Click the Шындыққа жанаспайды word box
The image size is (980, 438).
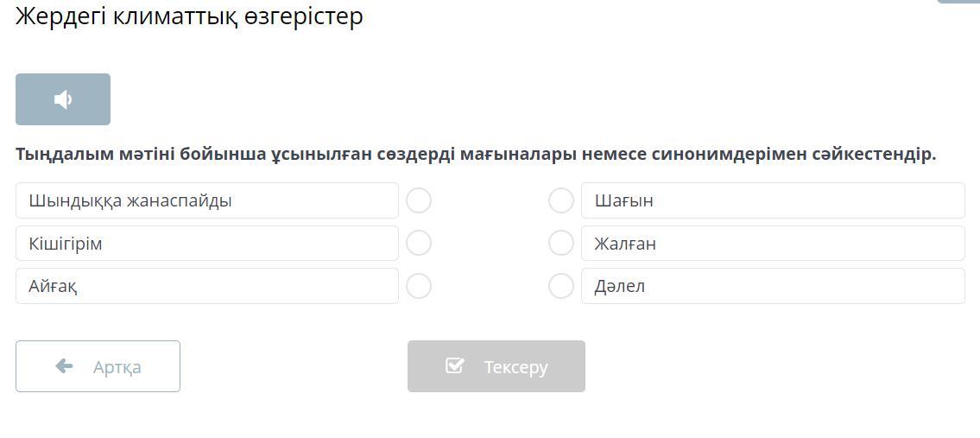(x=207, y=200)
